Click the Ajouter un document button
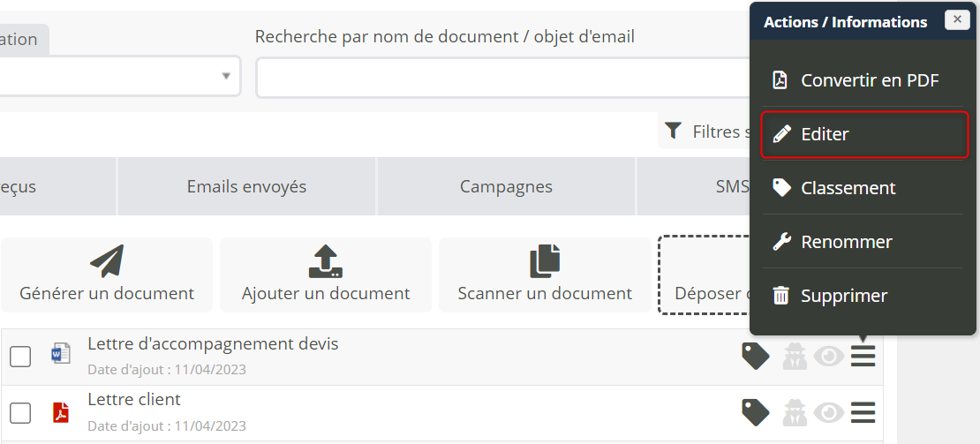Image resolution: width=980 pixels, height=444 pixels. pyautogui.click(x=326, y=275)
